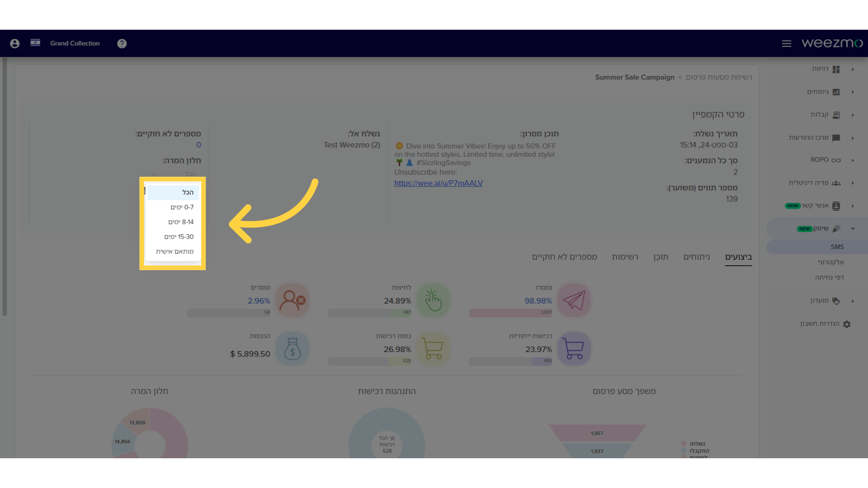This screenshot has height=488, width=868.
Task: Click the מועדון tag icon
Action: (x=836, y=301)
